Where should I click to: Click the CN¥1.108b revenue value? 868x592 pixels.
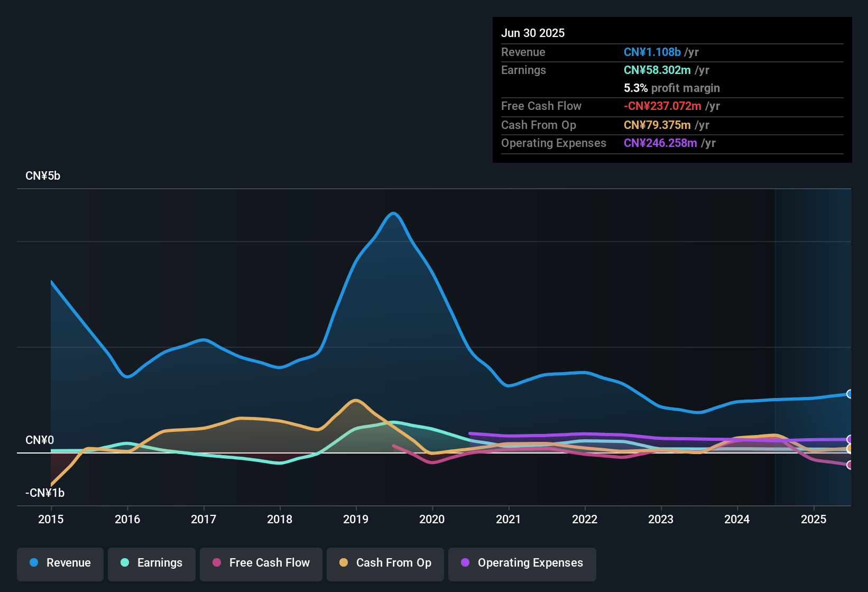[x=652, y=52]
